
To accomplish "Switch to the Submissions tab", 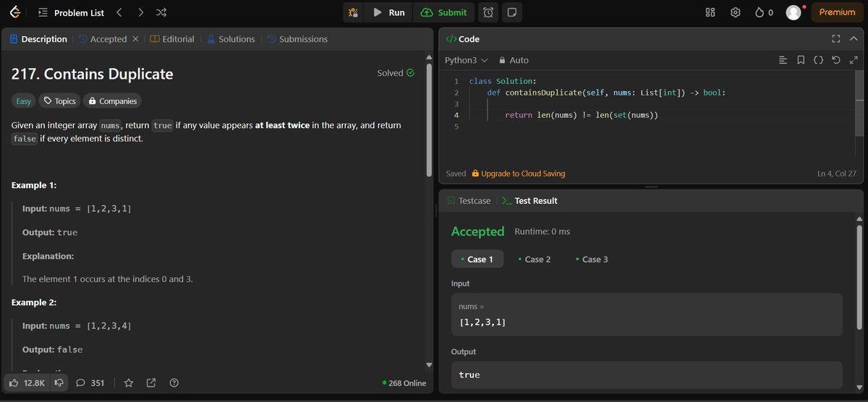I will pos(297,39).
